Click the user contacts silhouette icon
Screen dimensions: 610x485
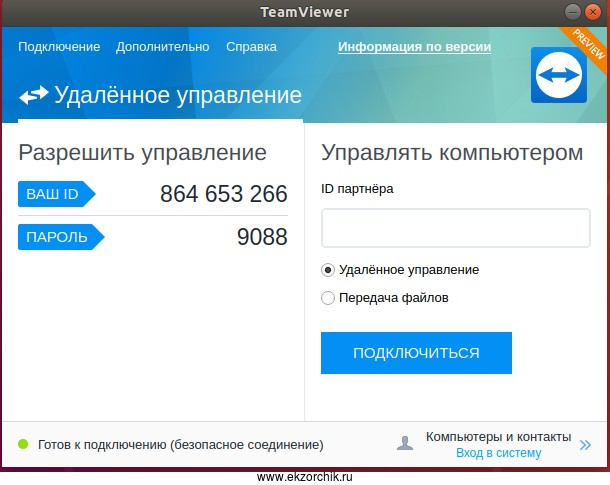pyautogui.click(x=405, y=443)
